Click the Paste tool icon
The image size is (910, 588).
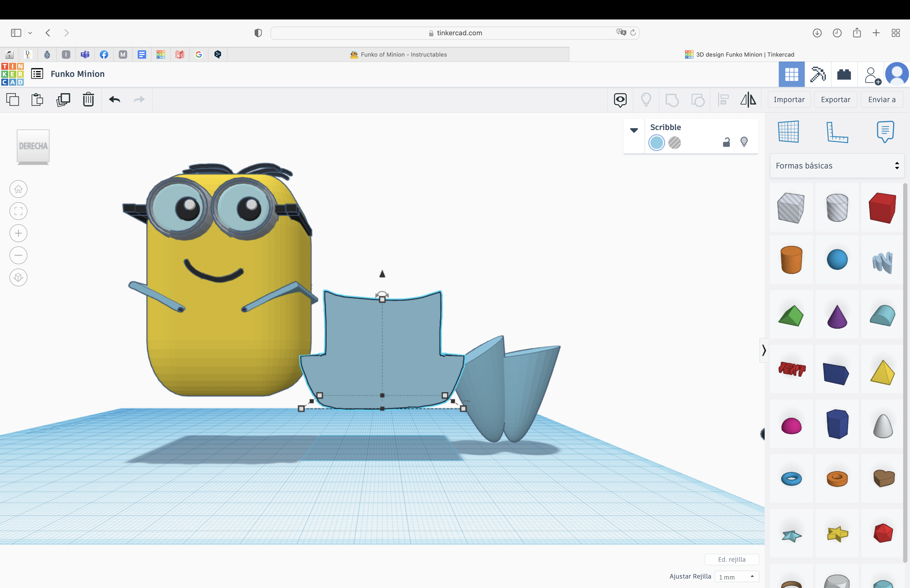pyautogui.click(x=37, y=100)
